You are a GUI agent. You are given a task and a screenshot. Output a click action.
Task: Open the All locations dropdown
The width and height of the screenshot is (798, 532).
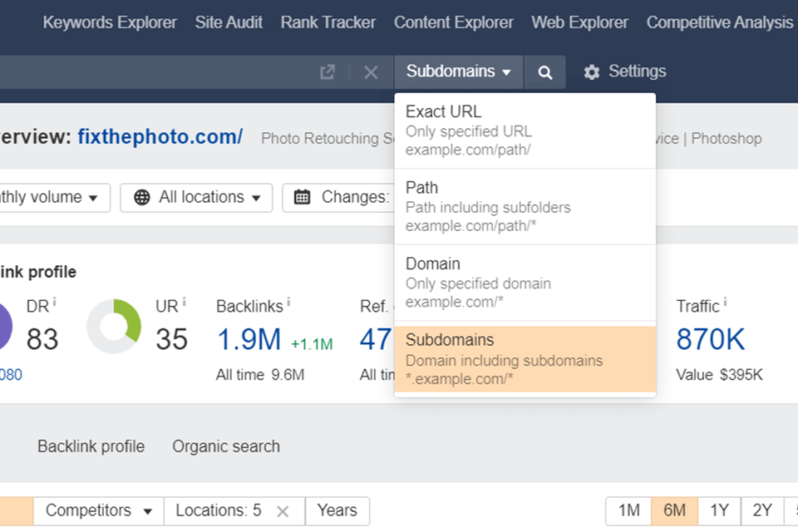point(196,198)
